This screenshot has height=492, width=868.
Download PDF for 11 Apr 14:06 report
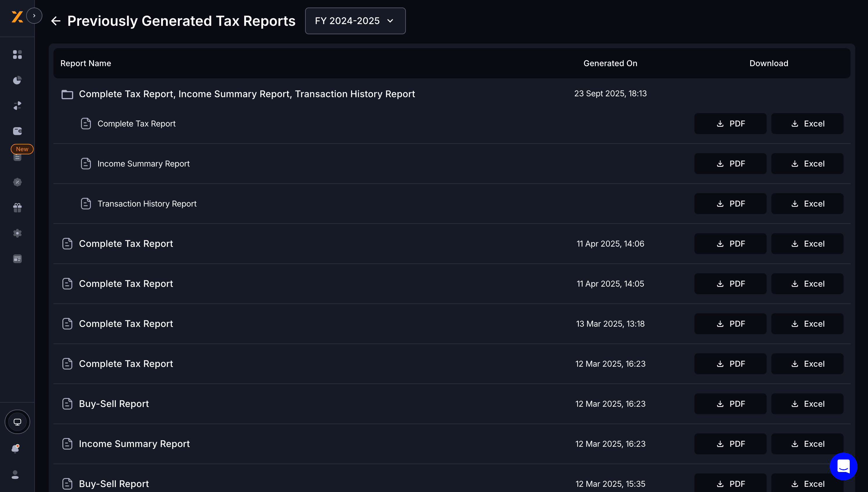coord(730,244)
